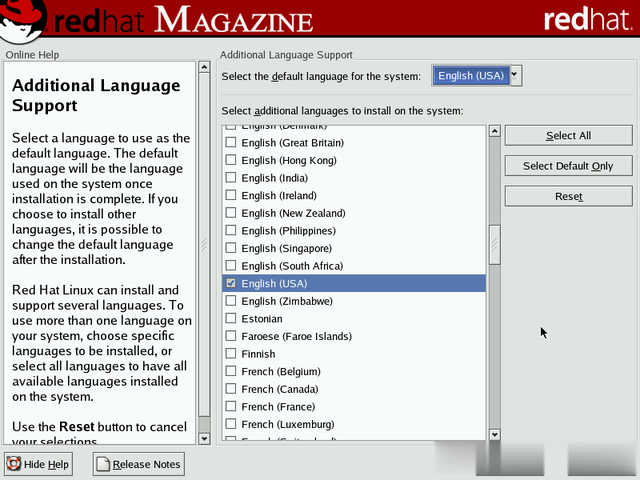Uncheck the English (USA) checkbox

click(x=231, y=283)
